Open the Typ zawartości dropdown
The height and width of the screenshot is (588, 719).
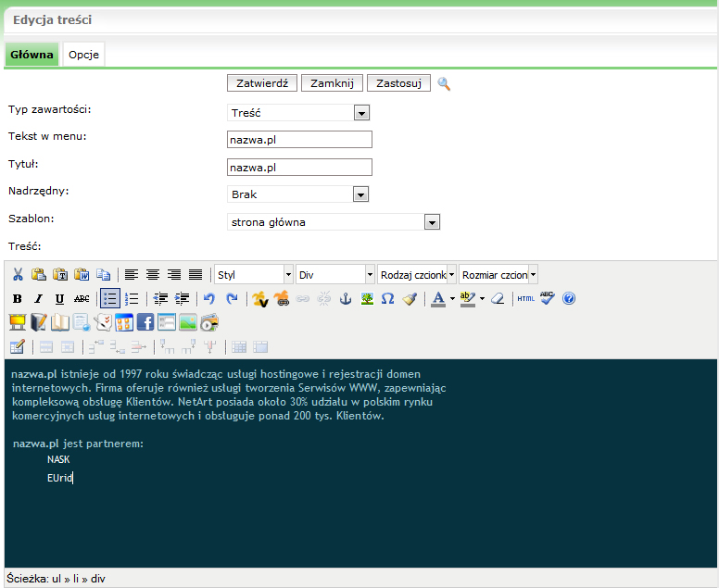tap(298, 113)
